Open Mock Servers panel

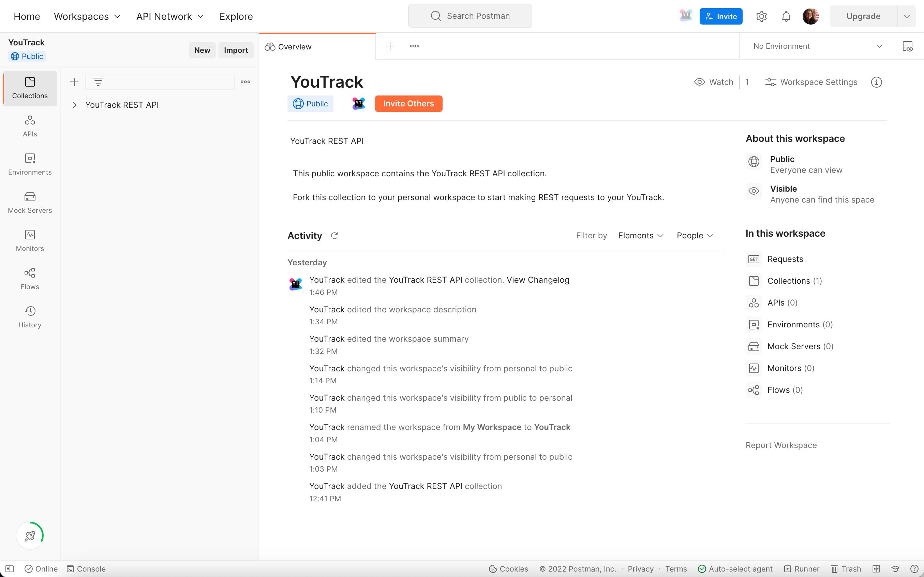coord(30,202)
